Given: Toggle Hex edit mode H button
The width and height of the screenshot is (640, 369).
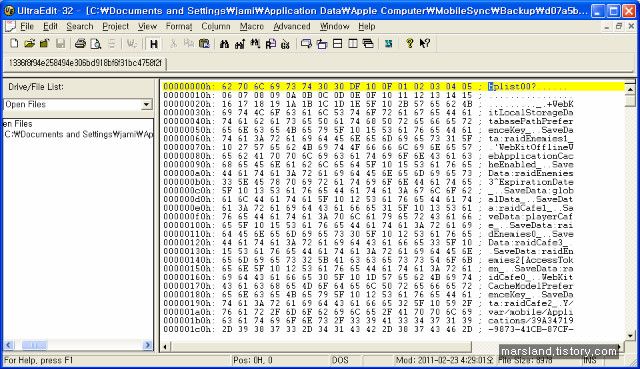Looking at the screenshot, I should (x=153, y=43).
